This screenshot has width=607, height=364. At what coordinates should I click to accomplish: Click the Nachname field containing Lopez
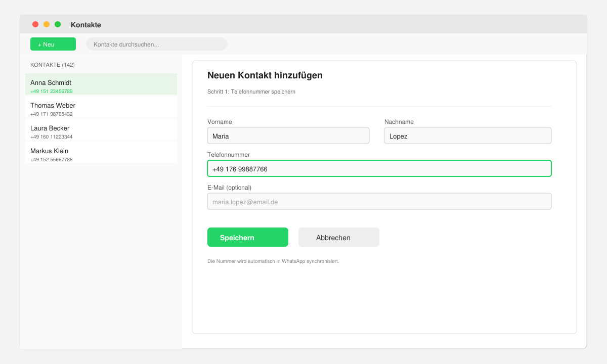[x=468, y=135]
